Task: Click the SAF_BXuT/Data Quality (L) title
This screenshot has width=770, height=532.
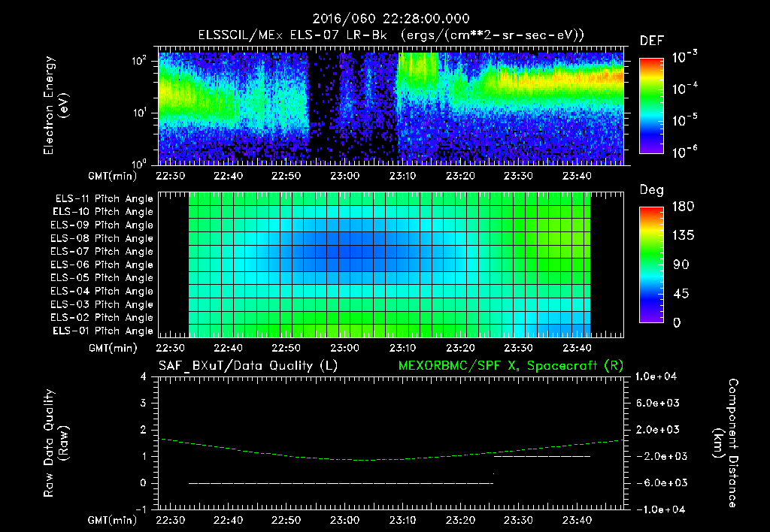Action: [248, 366]
